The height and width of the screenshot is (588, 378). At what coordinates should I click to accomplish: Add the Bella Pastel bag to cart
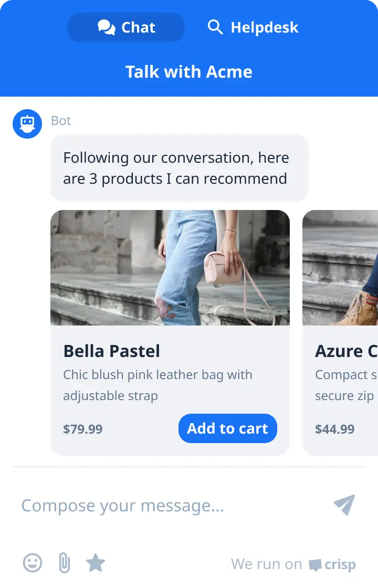[x=227, y=428]
